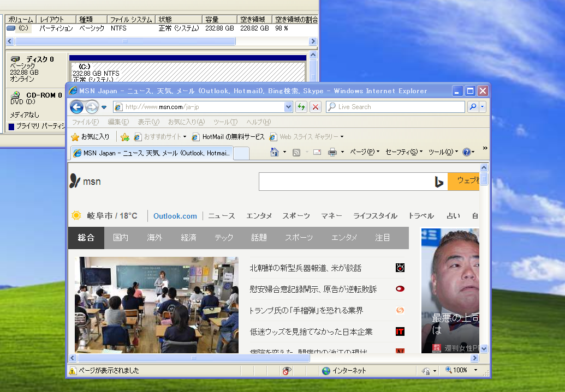Image resolution: width=565 pixels, height=392 pixels.
Task: Go back using the IE back arrow
Action: pos(76,107)
